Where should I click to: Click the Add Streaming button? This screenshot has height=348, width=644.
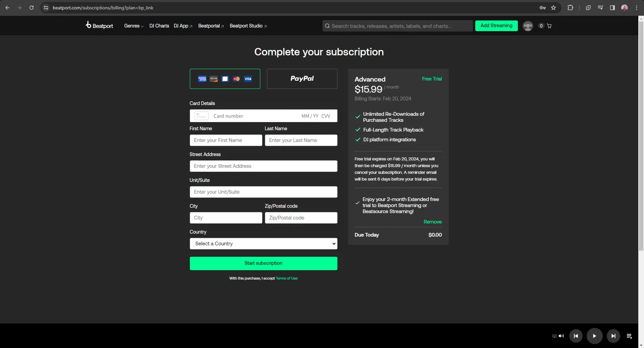point(496,26)
